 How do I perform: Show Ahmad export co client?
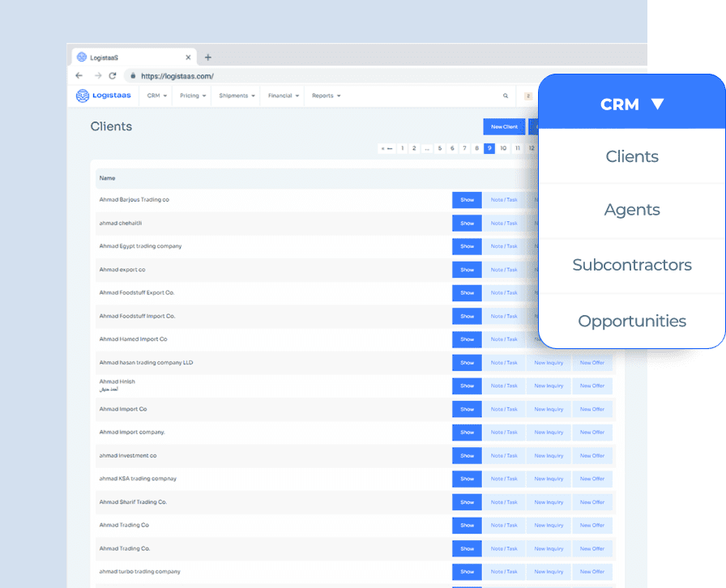467,270
